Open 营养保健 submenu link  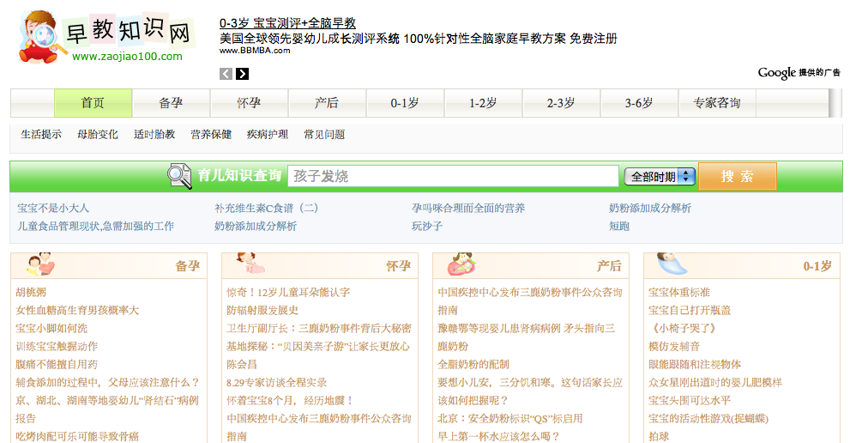[211, 135]
